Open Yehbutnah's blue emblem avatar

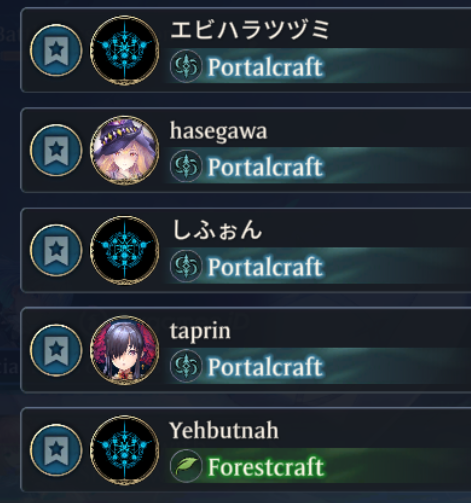click(124, 450)
